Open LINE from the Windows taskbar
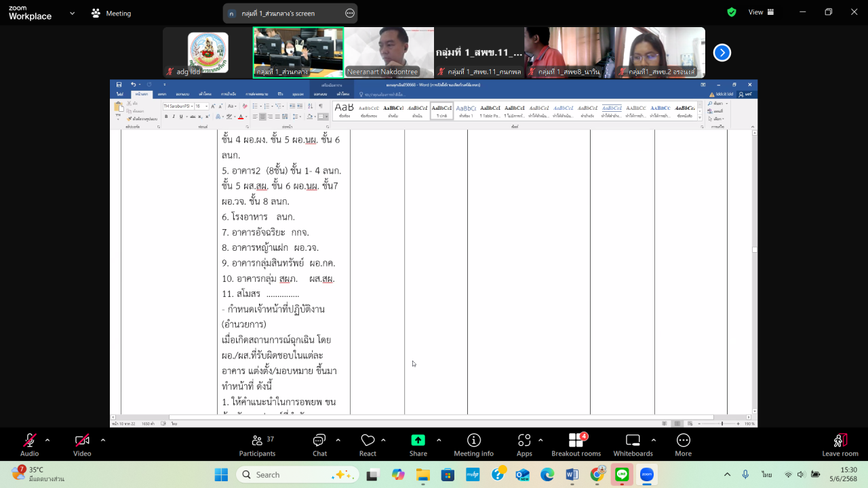The width and height of the screenshot is (868, 488). pos(622,474)
